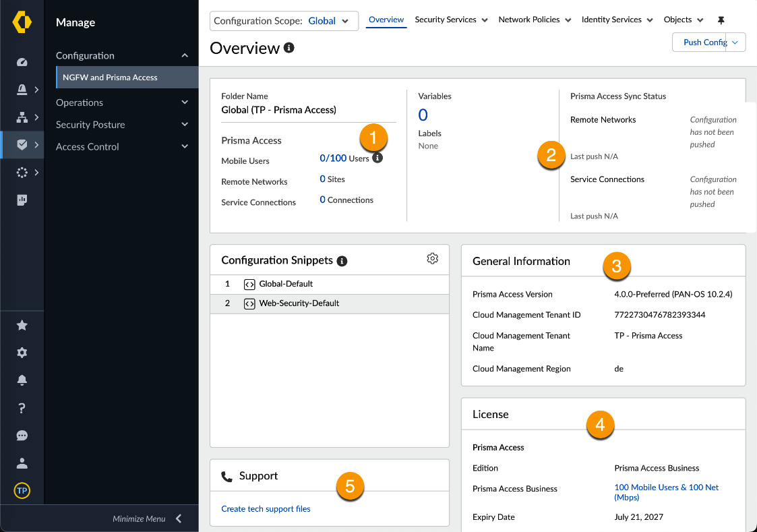
Task: Open Configuration Snippets gear settings
Action: click(x=433, y=258)
